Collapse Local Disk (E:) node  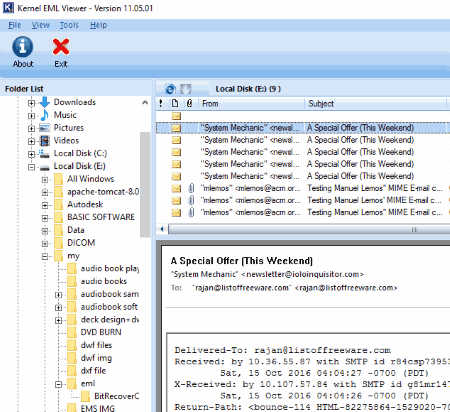click(x=31, y=167)
